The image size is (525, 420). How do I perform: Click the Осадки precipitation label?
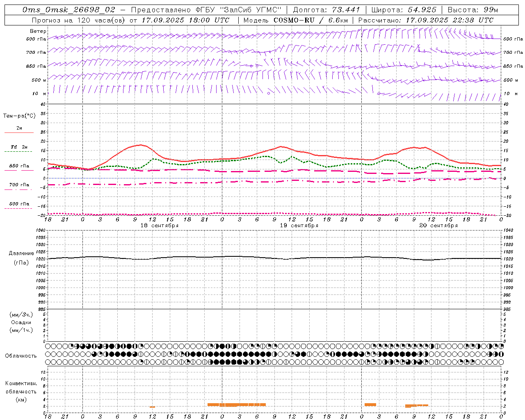coord(21,322)
